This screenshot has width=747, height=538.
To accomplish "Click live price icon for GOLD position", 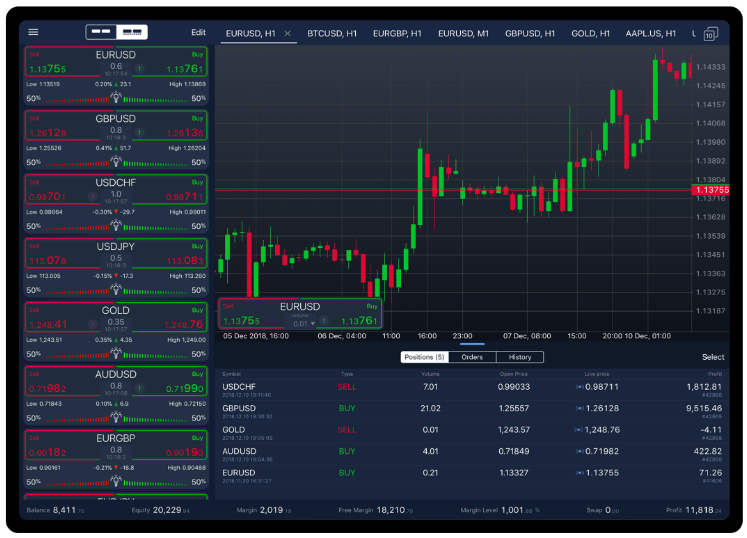I will 578,430.
